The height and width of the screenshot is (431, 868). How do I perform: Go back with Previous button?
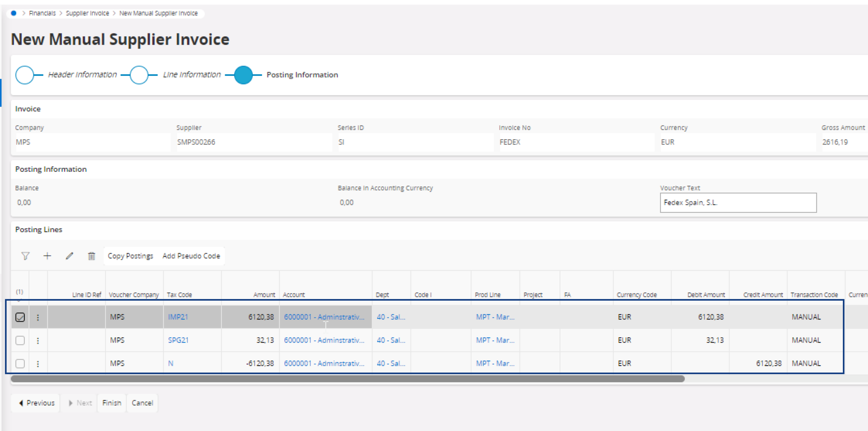pyautogui.click(x=37, y=403)
